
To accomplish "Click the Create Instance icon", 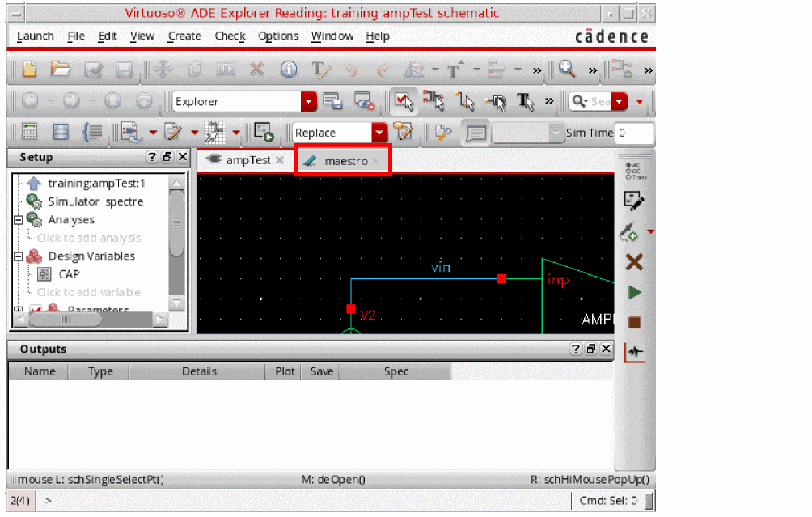I will pyautogui.click(x=622, y=69).
